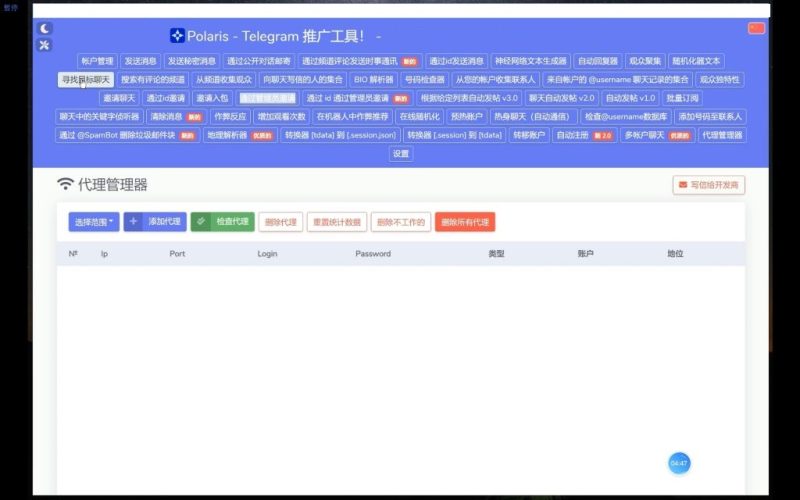Image resolution: width=800 pixels, height=500 pixels.
Task: Expand the 选择范围 dropdown
Action: (94, 222)
